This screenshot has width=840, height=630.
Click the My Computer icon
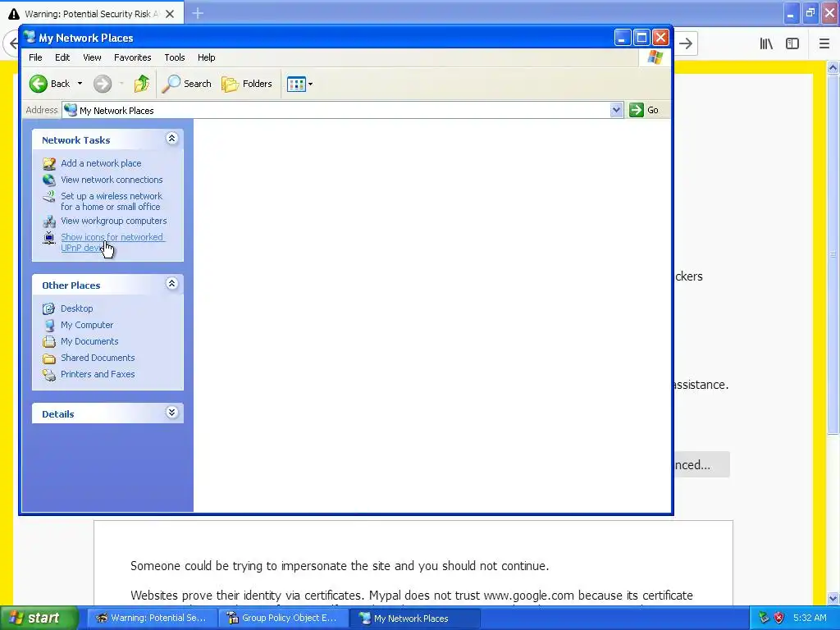pos(48,325)
